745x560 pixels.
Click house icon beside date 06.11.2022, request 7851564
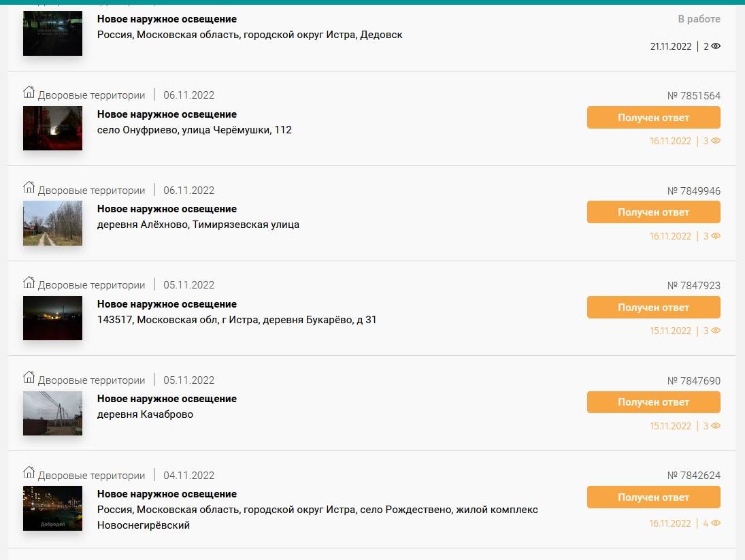[29, 93]
